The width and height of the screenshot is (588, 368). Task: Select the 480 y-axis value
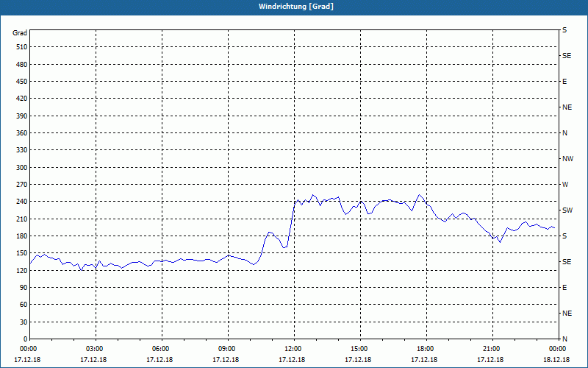point(22,64)
